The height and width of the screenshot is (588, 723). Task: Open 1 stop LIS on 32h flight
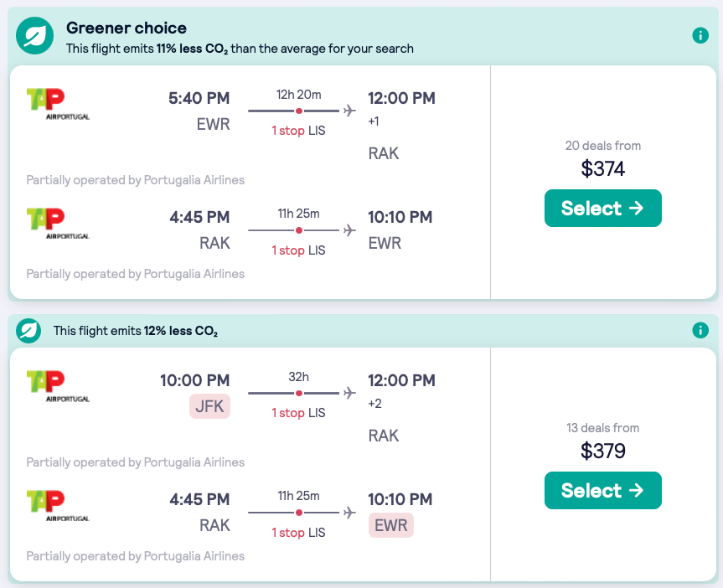(x=298, y=413)
